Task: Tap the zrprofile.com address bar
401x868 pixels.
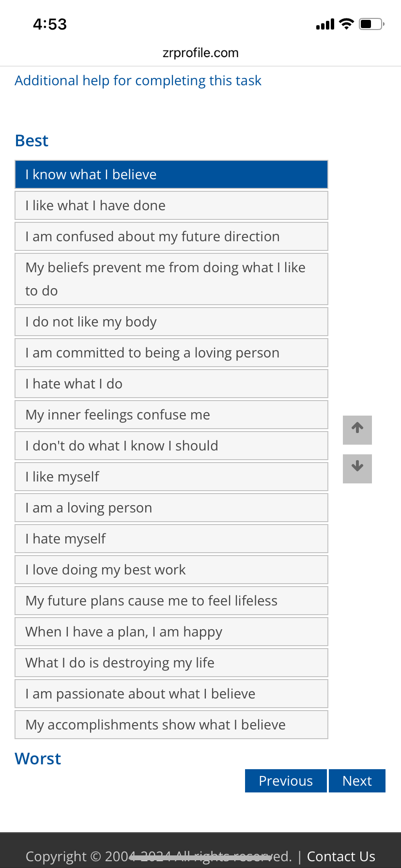Action: click(x=200, y=53)
